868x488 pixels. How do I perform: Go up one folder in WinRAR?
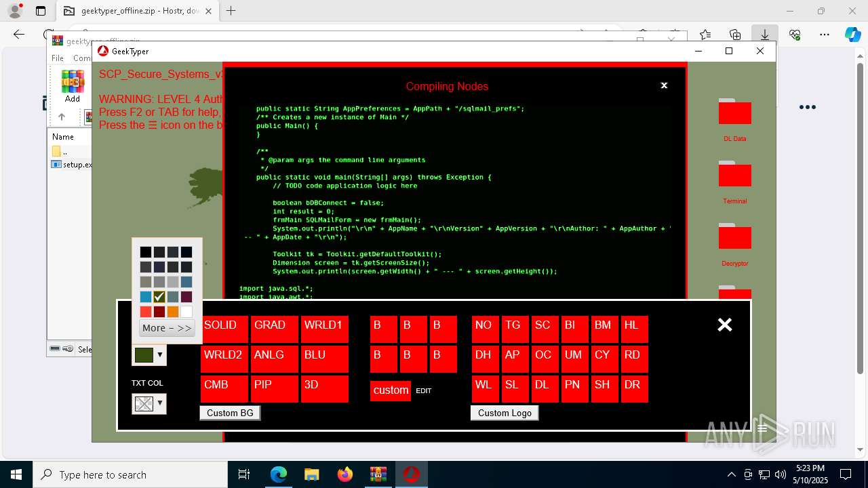coord(61,117)
